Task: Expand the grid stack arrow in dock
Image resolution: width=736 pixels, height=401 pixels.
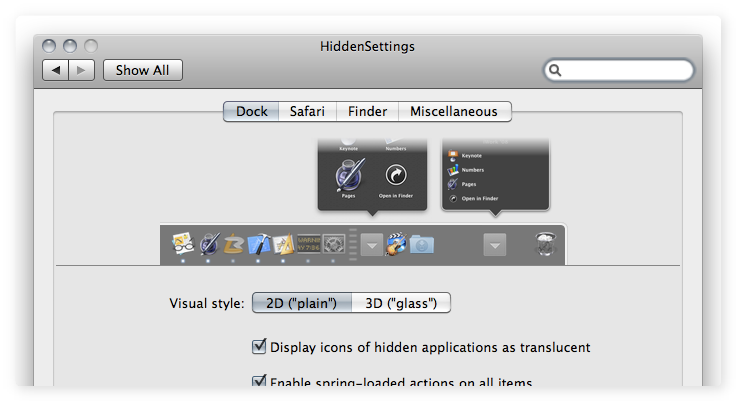Action: point(372,245)
